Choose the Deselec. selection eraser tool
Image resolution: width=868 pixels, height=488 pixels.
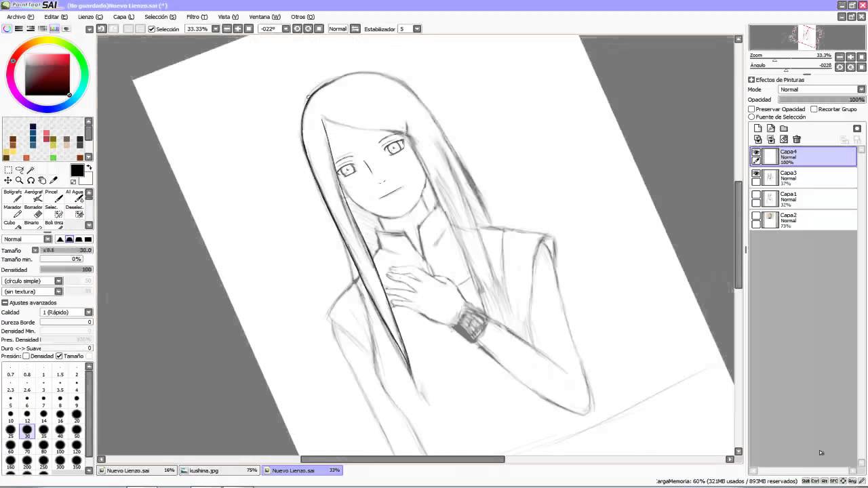coord(75,211)
